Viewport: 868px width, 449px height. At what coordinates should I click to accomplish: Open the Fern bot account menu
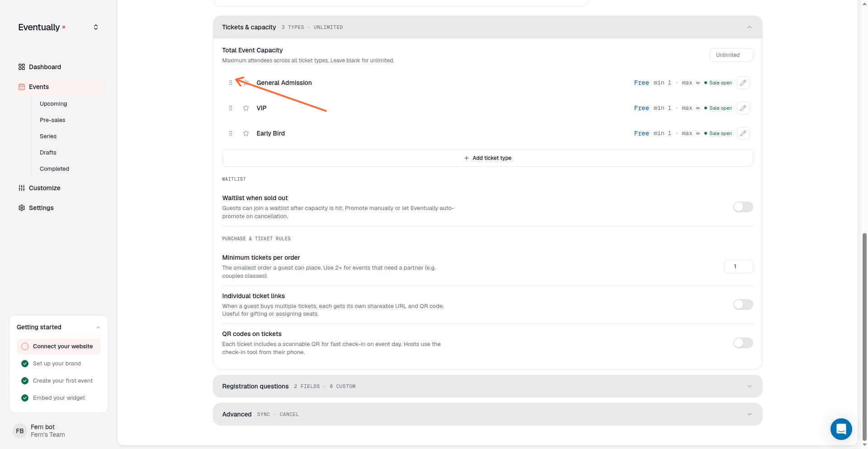click(59, 431)
